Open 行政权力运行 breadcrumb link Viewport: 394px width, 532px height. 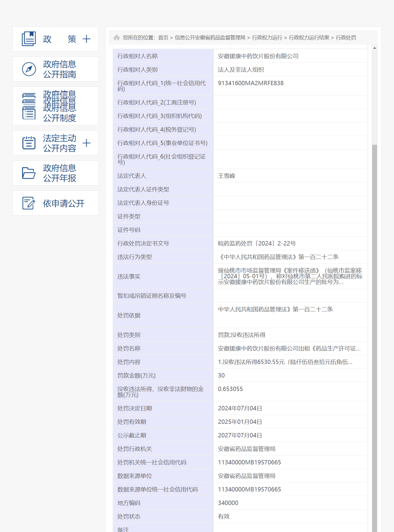point(267,38)
